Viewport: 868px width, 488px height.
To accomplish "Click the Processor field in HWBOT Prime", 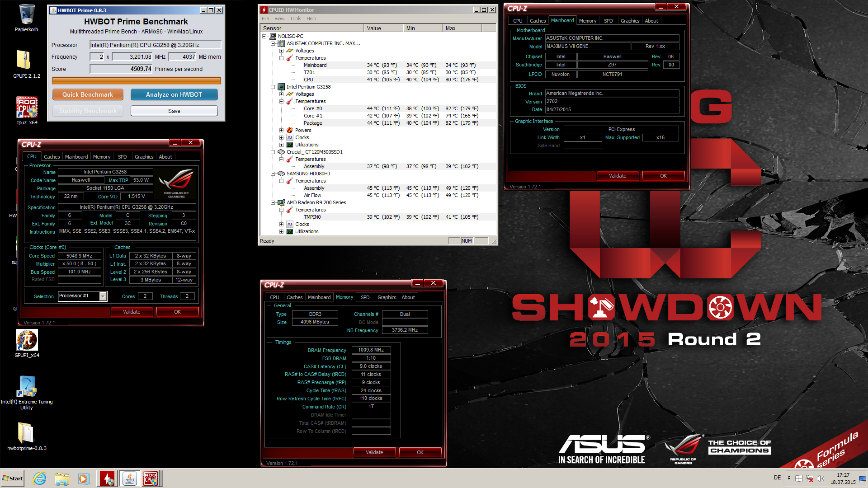I will 155,45.
